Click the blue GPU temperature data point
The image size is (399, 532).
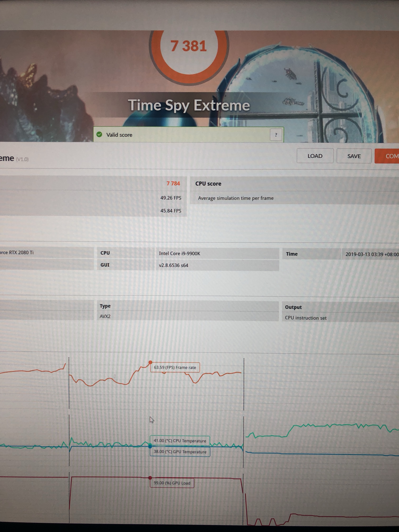(x=150, y=446)
